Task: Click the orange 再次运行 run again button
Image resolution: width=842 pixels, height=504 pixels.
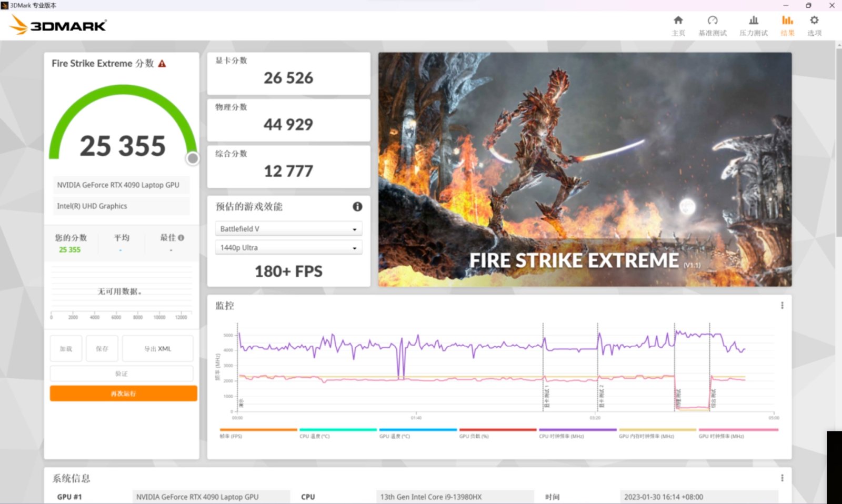Action: (124, 394)
